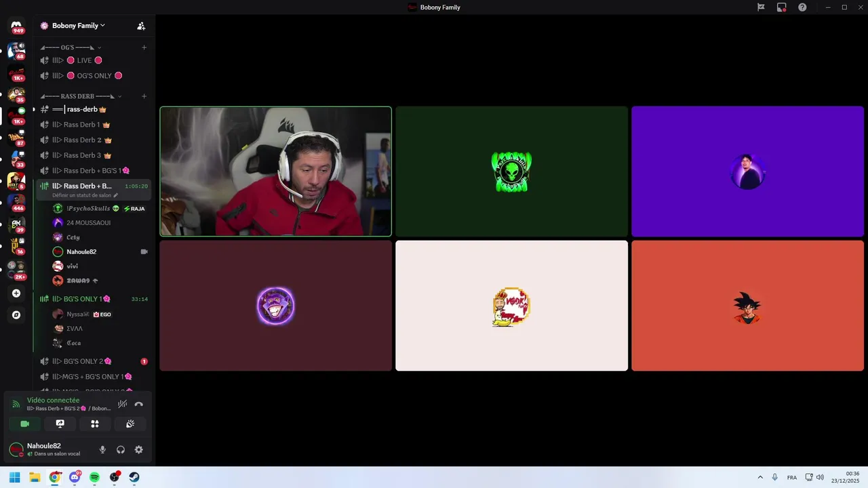This screenshot has height=488, width=868.
Task: Add a channel to OG'S category
Action: click(x=144, y=47)
